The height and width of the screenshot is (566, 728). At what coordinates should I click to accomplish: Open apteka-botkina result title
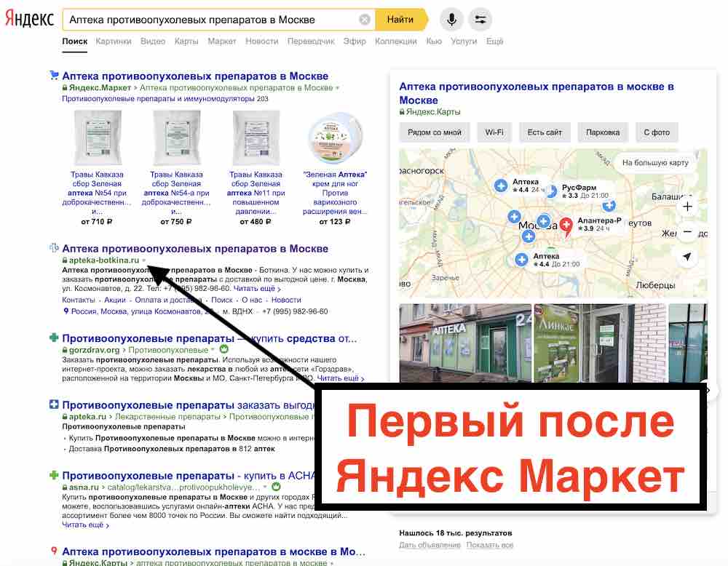pos(195,249)
